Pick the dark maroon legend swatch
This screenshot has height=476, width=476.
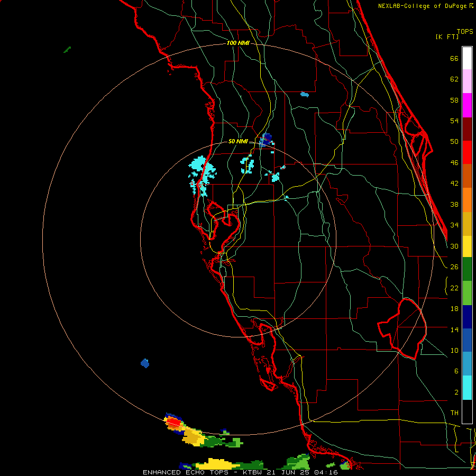click(467, 129)
